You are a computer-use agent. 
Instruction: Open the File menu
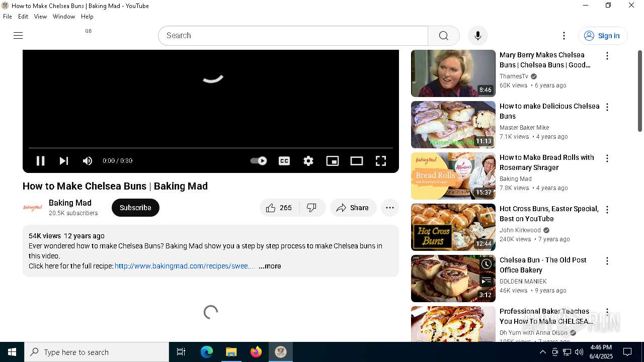pyautogui.click(x=8, y=17)
